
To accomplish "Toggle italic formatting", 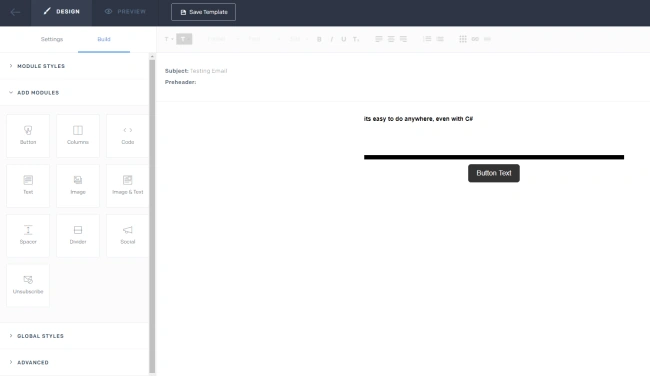I will click(x=332, y=39).
